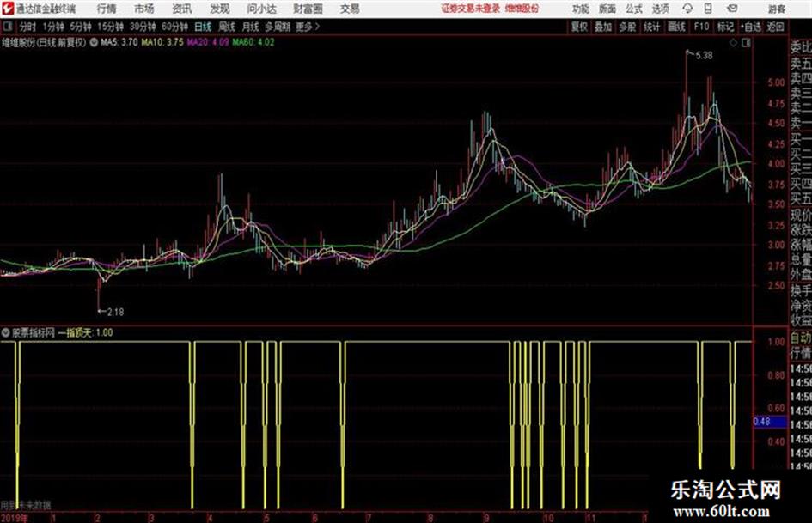Image resolution: width=812 pixels, height=523 pixels.
Task: Click the 返回 back button
Action: click(x=775, y=27)
